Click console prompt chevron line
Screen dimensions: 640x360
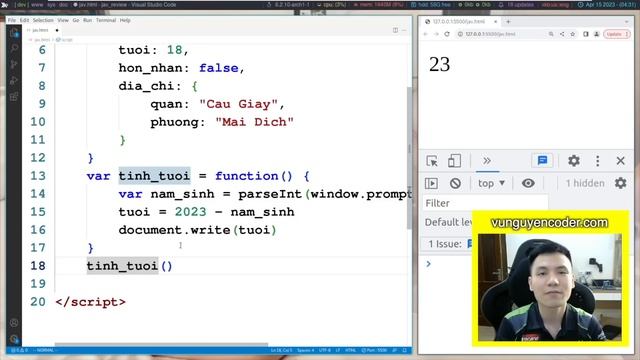click(429, 264)
